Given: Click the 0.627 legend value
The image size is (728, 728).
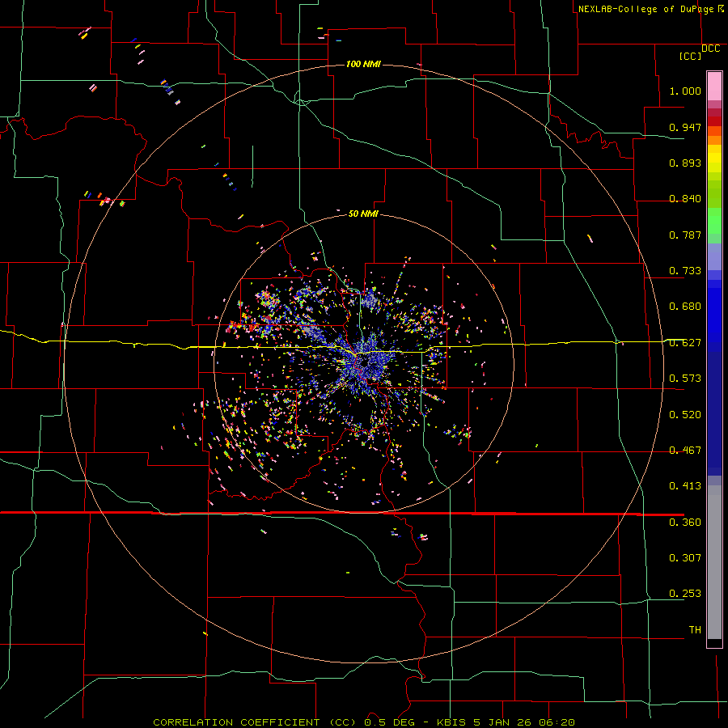Looking at the screenshot, I should point(685,343).
